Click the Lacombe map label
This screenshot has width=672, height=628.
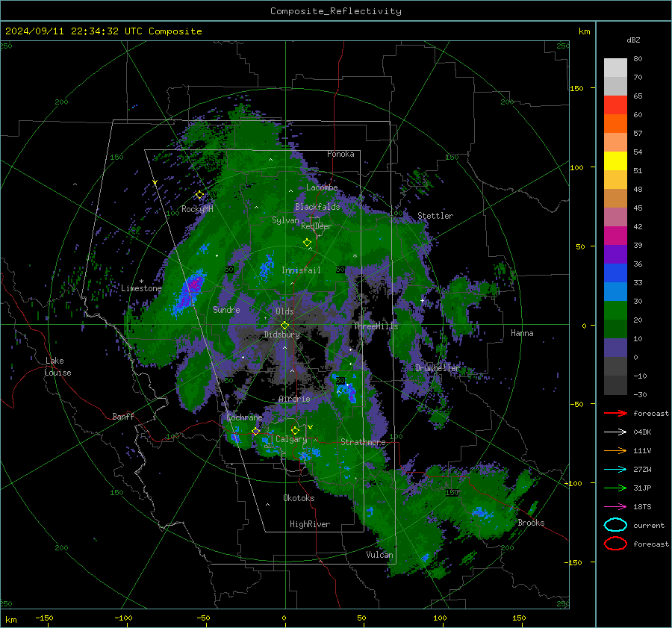pyautogui.click(x=322, y=187)
